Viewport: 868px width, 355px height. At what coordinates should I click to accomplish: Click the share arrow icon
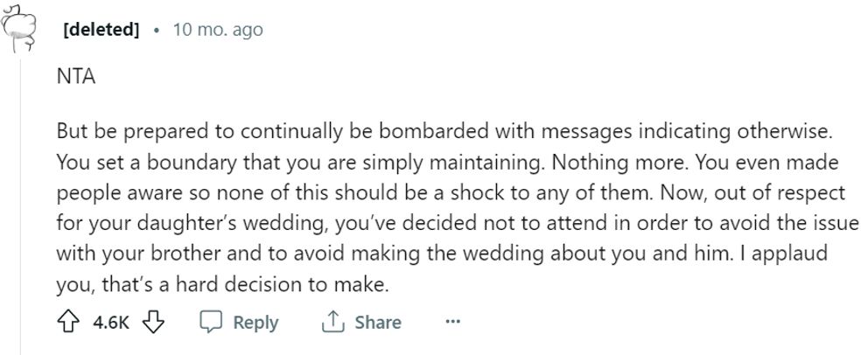[x=333, y=322]
